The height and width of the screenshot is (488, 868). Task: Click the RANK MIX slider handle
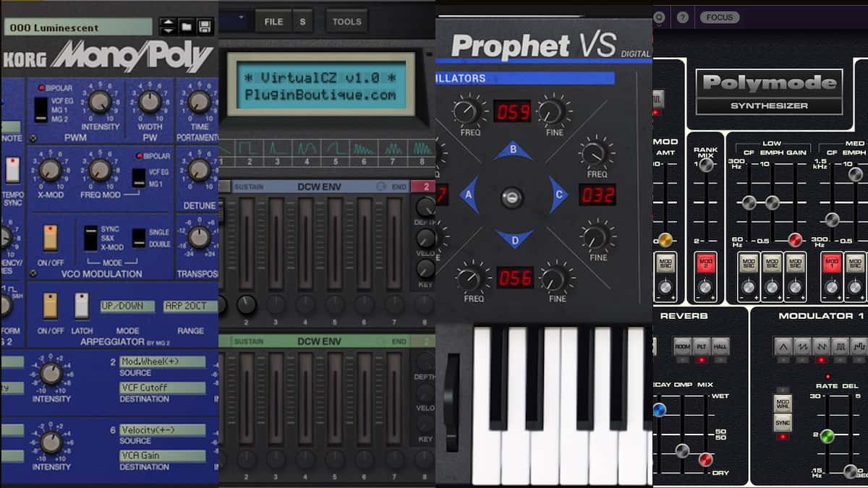706,165
